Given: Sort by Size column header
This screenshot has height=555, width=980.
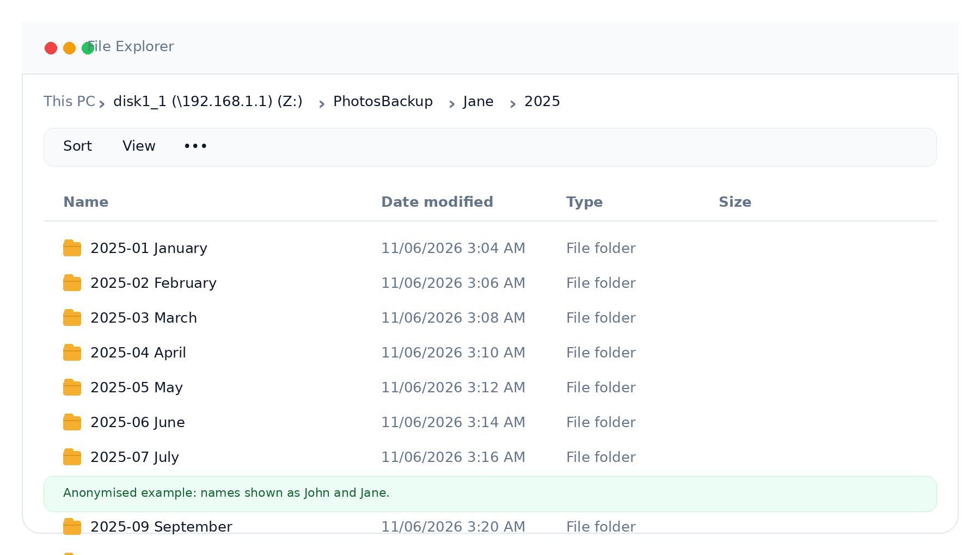Looking at the screenshot, I should 735,202.
